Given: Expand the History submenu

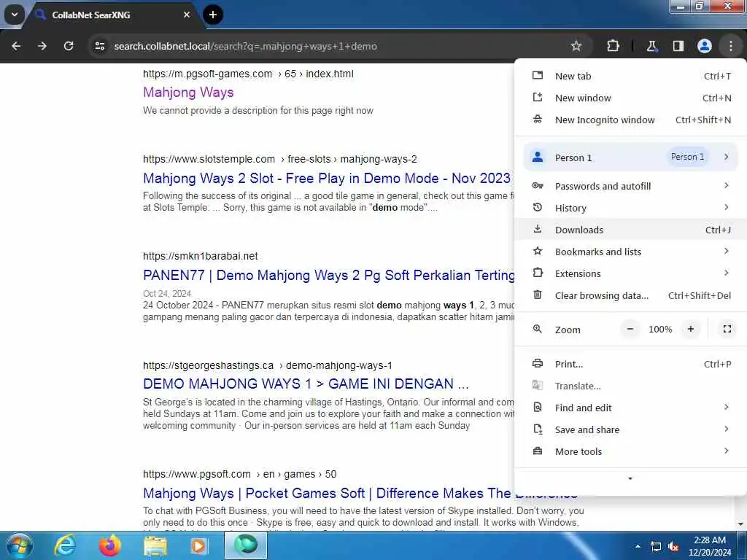Looking at the screenshot, I should [630, 208].
